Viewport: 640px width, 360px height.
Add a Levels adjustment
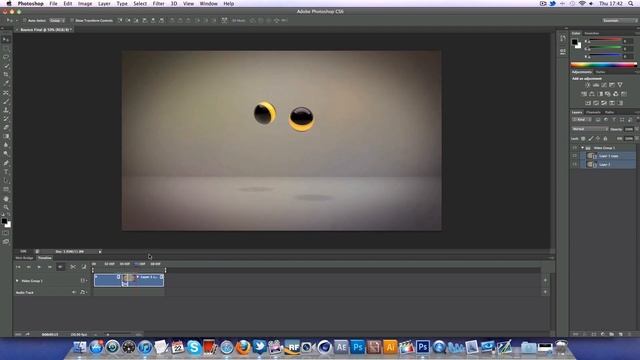coord(596,85)
